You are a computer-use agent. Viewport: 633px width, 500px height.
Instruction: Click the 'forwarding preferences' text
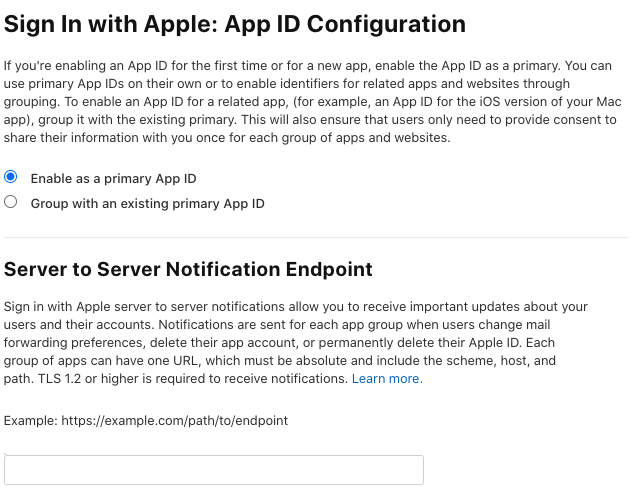(73, 342)
